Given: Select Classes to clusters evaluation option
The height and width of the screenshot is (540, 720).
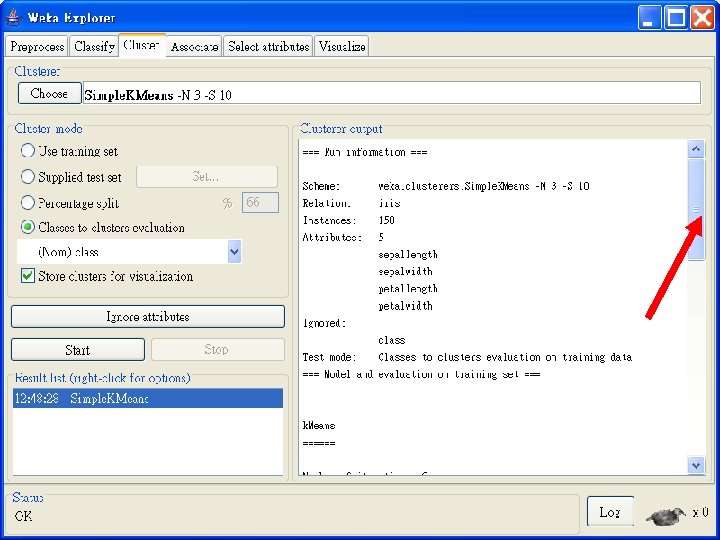Looking at the screenshot, I should [x=28, y=227].
